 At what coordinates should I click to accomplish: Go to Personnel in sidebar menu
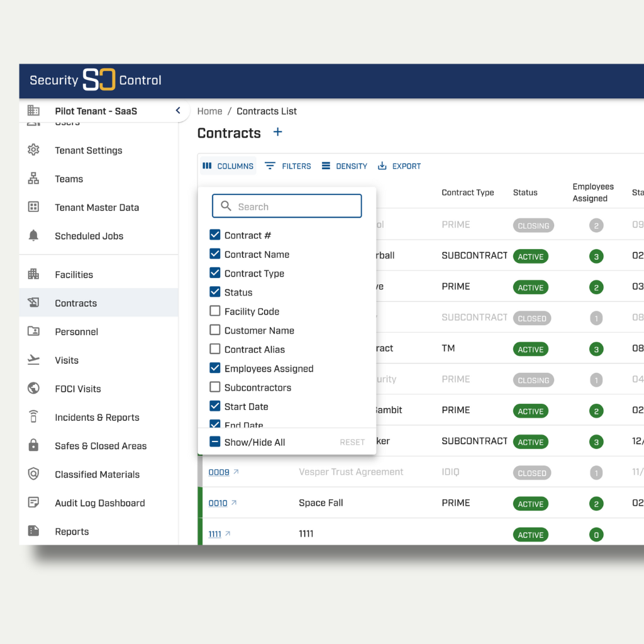(76, 331)
